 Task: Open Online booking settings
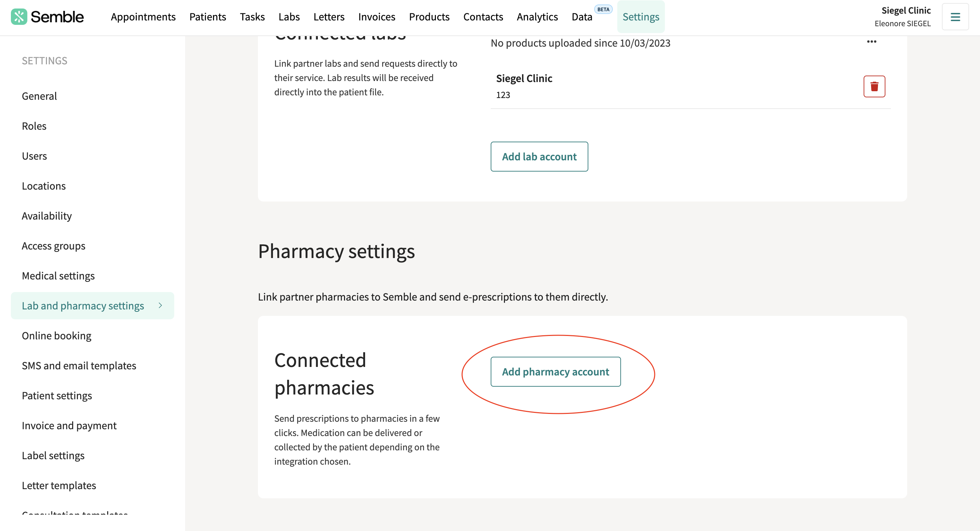56,335
